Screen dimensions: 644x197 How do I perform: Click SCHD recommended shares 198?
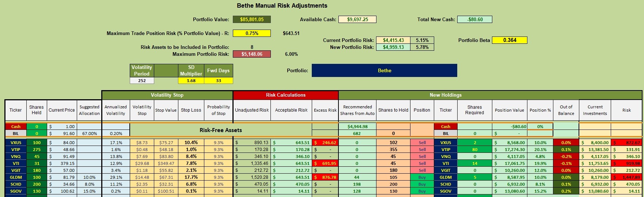[357, 184]
